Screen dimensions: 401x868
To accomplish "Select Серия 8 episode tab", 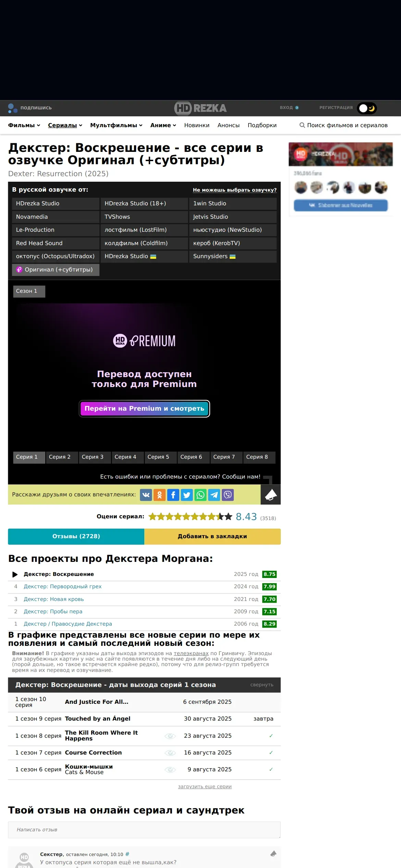I will pos(259,457).
